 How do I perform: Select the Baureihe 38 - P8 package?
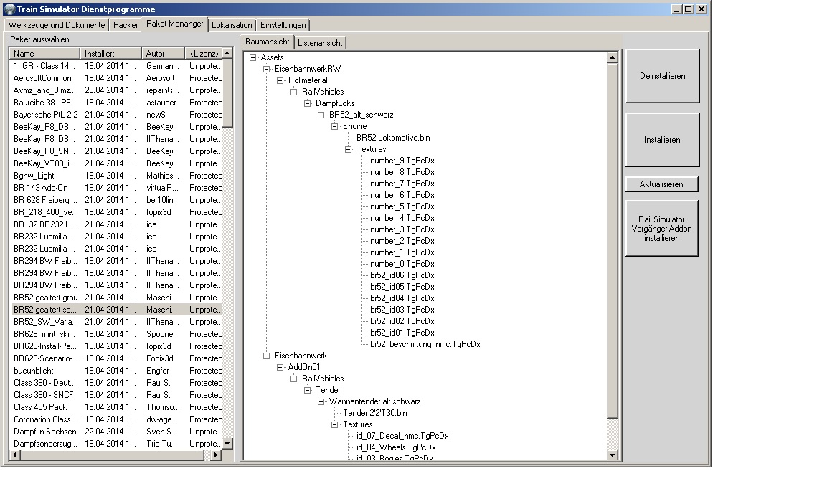tap(117, 103)
